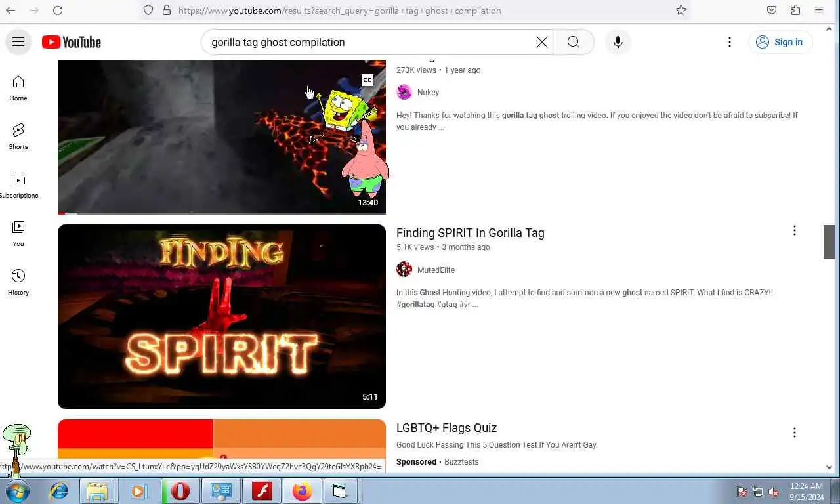Screen dimensions: 840x504
Task: Open YouTube settings three-dot menu
Action: click(x=730, y=42)
